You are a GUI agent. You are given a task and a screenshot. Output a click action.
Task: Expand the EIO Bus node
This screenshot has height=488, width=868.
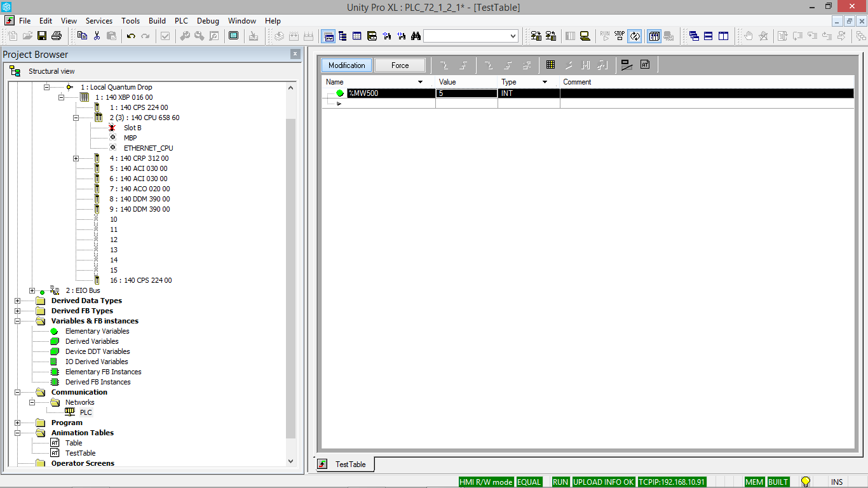pyautogui.click(x=32, y=290)
